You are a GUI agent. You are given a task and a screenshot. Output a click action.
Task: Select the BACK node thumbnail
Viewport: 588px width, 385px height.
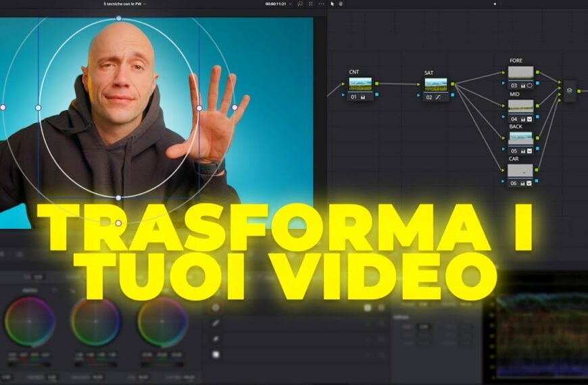tap(520, 138)
